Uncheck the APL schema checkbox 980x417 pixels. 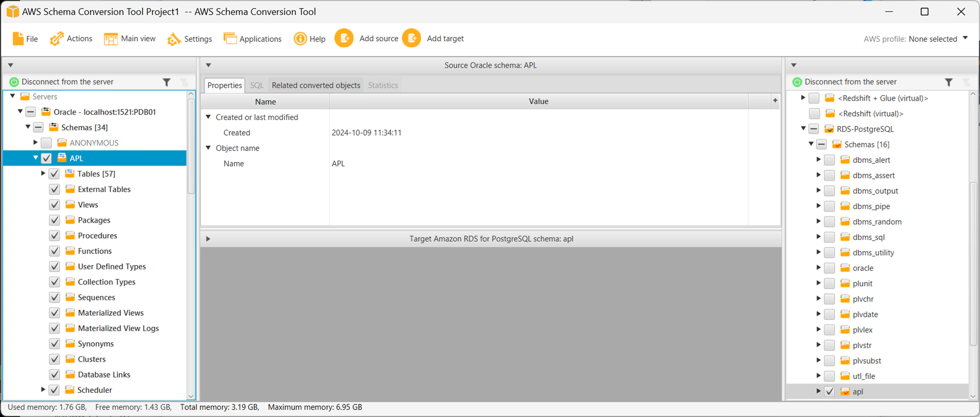(46, 158)
